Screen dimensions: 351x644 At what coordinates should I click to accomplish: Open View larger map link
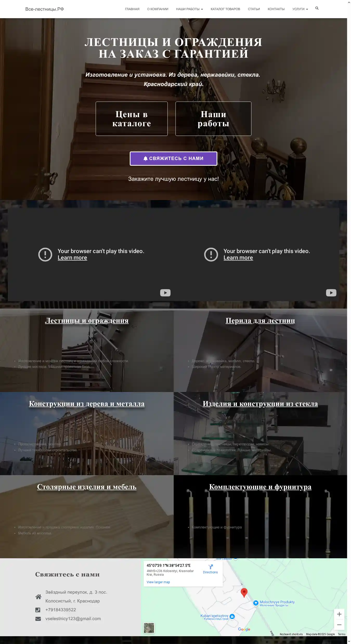[158, 582]
